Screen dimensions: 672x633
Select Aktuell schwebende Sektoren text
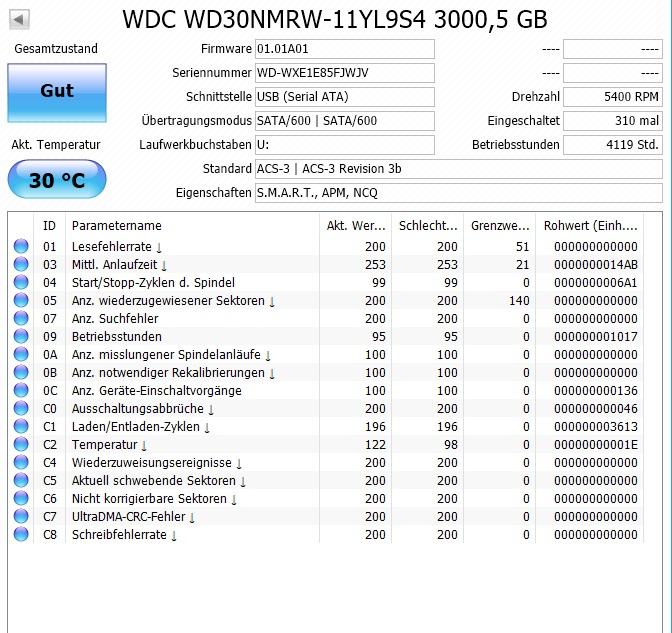coord(153,481)
